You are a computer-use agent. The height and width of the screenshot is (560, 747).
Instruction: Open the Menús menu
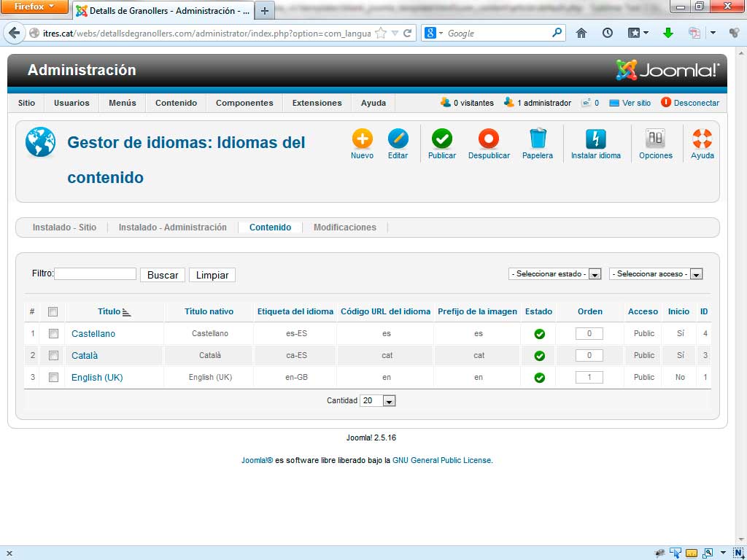[x=123, y=103]
